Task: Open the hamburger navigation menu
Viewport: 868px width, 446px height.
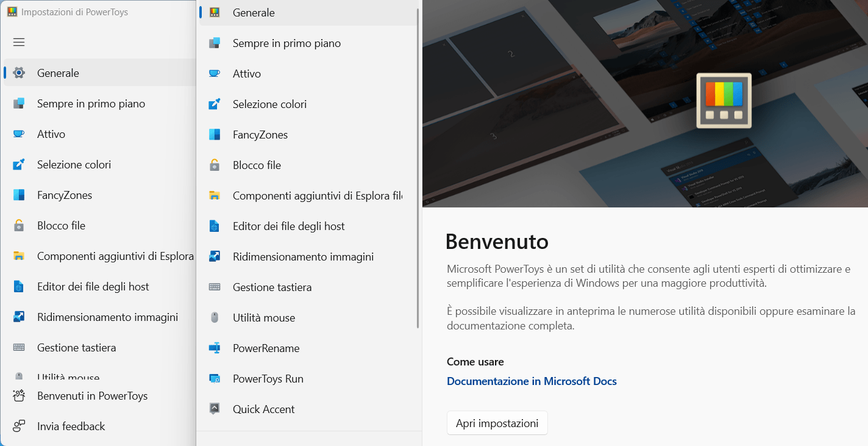Action: 18,42
